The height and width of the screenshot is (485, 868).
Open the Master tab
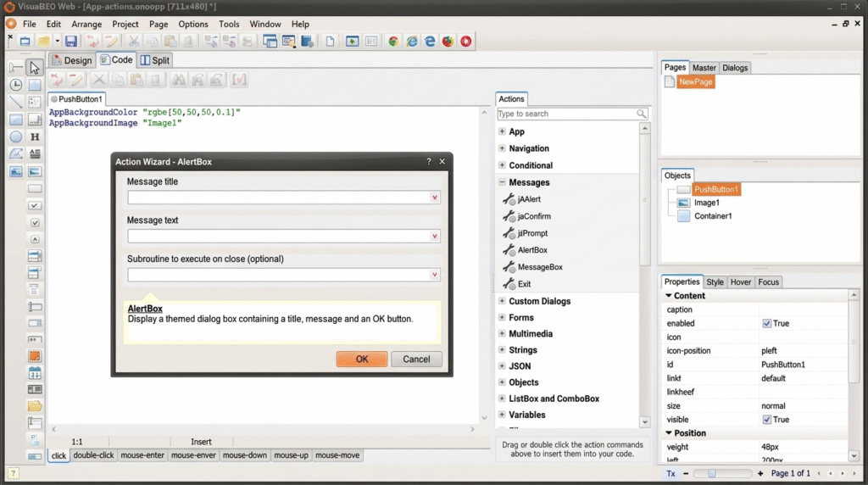[x=704, y=68]
